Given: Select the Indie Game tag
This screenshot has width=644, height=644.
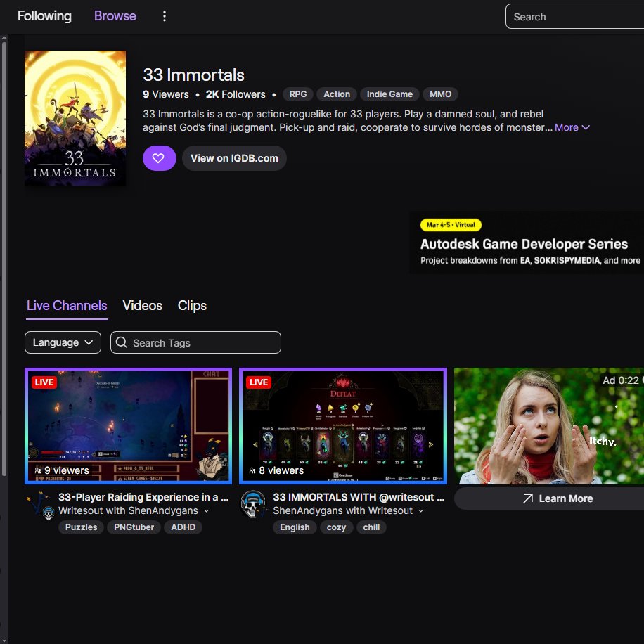Looking at the screenshot, I should pos(389,94).
